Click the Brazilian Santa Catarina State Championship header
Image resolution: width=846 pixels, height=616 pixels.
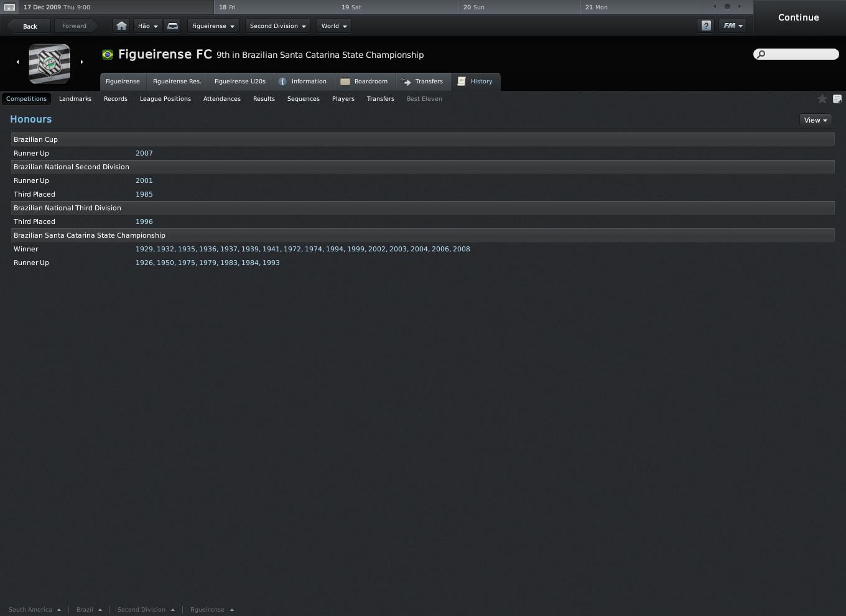(x=423, y=235)
